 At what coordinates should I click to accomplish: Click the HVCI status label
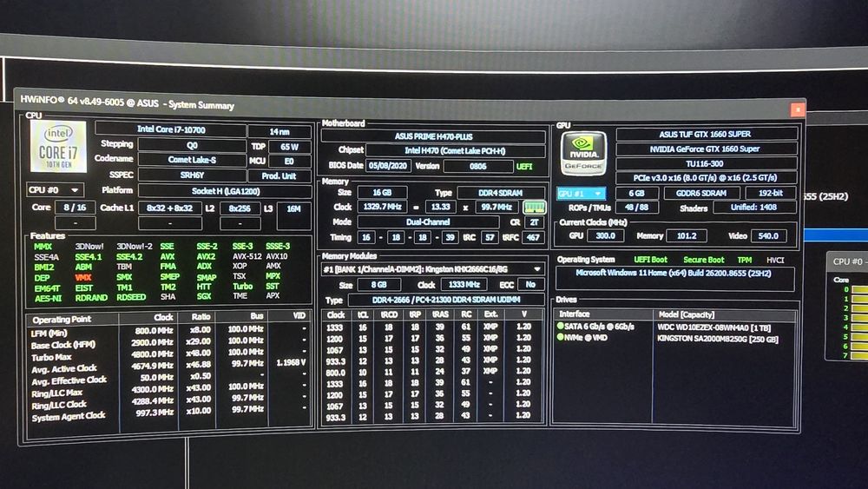[x=775, y=260]
